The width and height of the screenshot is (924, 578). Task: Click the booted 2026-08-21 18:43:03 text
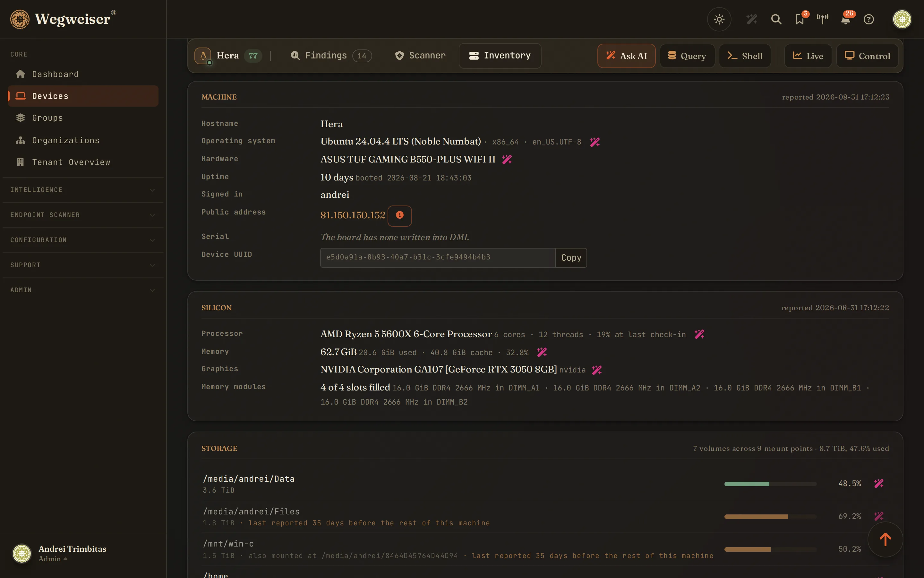pyautogui.click(x=413, y=178)
